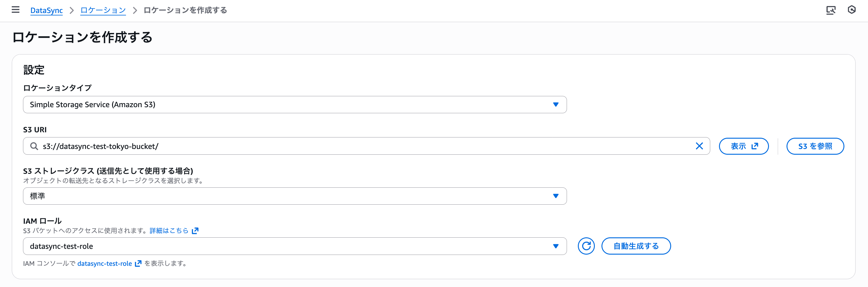Click the search icon in S3 URI field
The height and width of the screenshot is (287, 868).
click(x=34, y=146)
